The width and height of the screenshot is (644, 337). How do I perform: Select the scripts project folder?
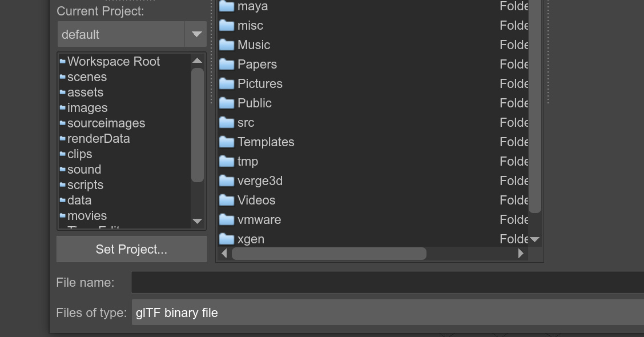(x=85, y=184)
